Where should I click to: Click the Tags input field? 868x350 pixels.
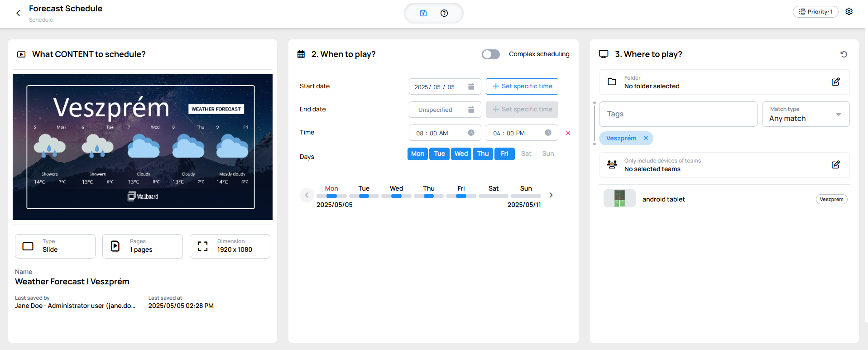pos(678,114)
